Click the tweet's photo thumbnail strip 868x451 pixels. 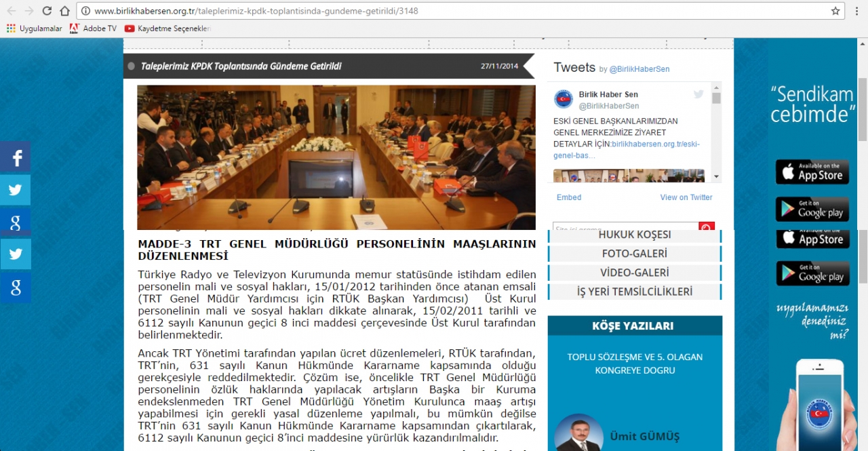629,176
